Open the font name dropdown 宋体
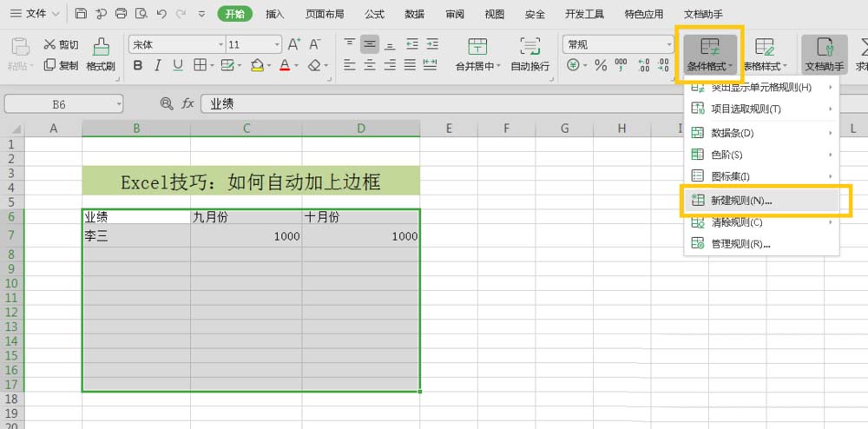The width and height of the screenshot is (868, 429). [x=221, y=44]
